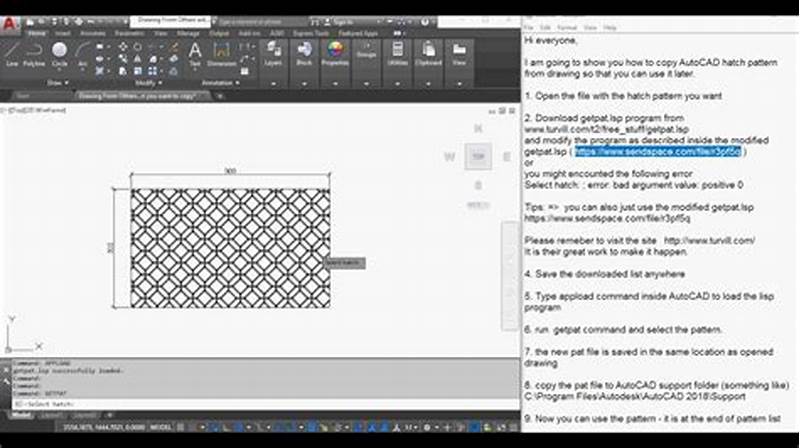Choose the Copy tool in the Modify panel
Viewport: 800px width, 448px height.
123,59
